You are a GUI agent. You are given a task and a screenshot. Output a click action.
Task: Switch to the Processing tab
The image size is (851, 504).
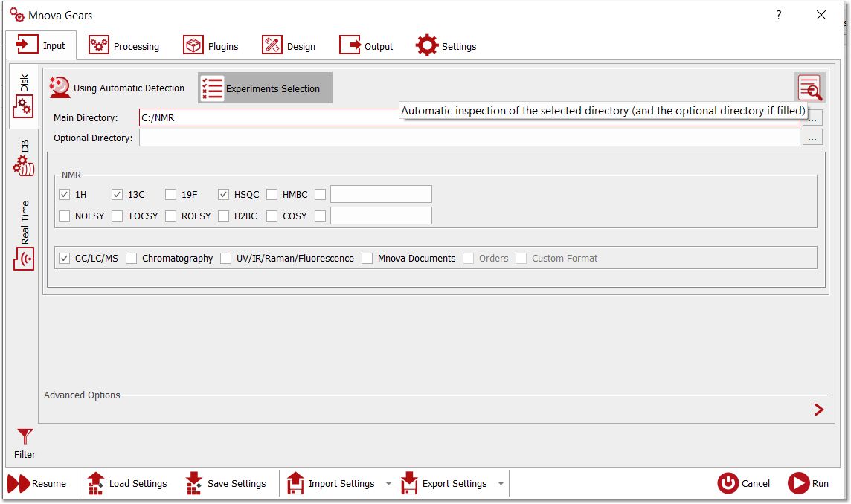point(123,46)
